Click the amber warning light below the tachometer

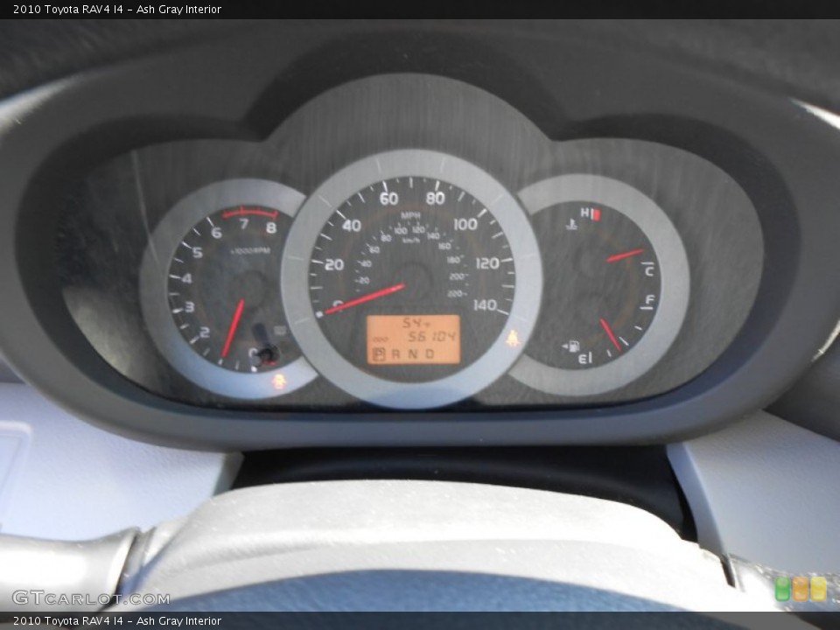coord(279,381)
